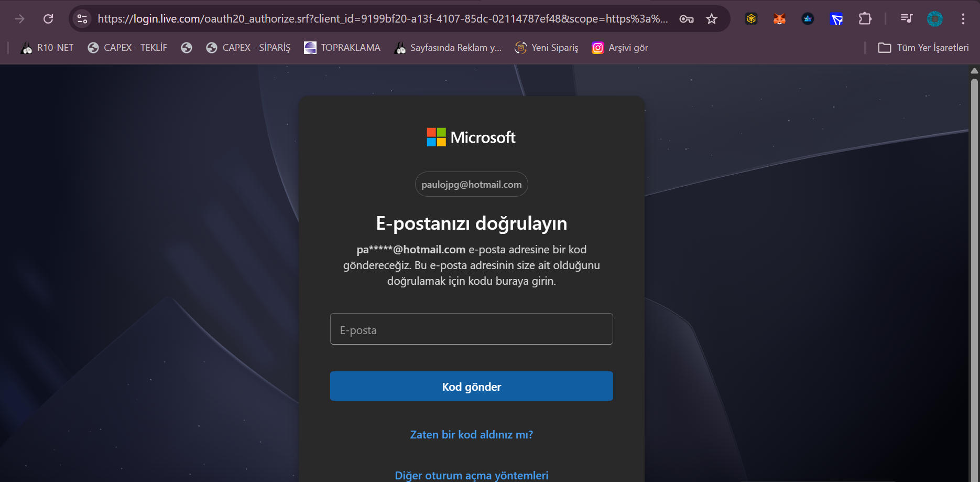The height and width of the screenshot is (482, 980).
Task: Bookmark this page with the star
Action: (x=712, y=19)
